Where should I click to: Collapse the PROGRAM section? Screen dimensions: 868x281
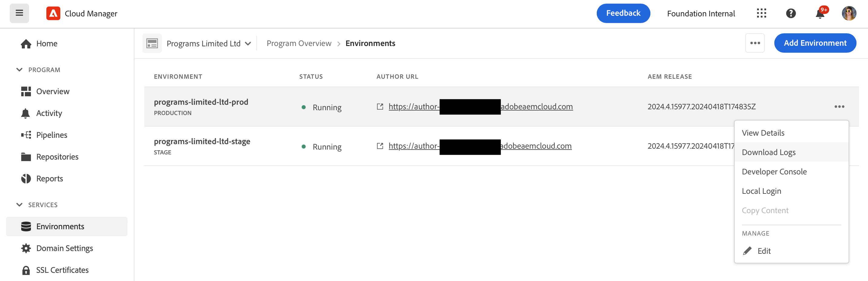pyautogui.click(x=19, y=70)
